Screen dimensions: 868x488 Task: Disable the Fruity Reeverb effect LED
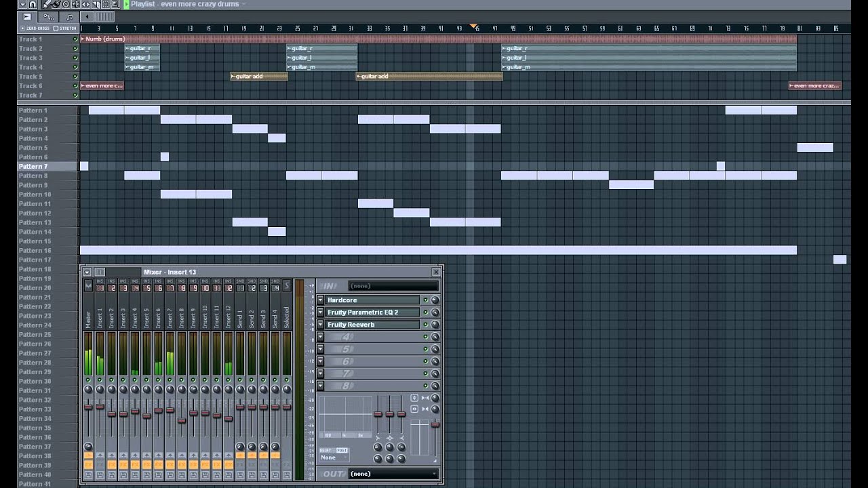click(x=425, y=325)
